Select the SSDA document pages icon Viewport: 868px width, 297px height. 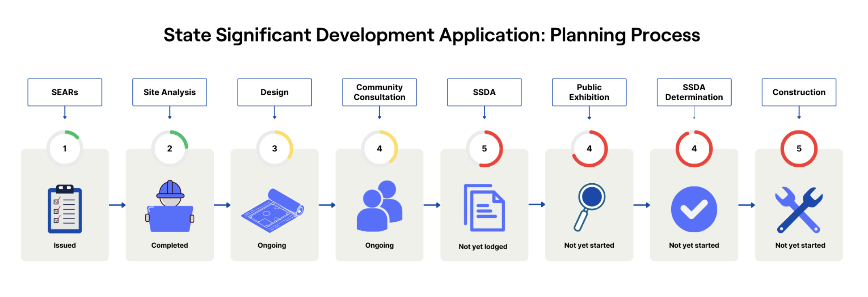coord(484,208)
